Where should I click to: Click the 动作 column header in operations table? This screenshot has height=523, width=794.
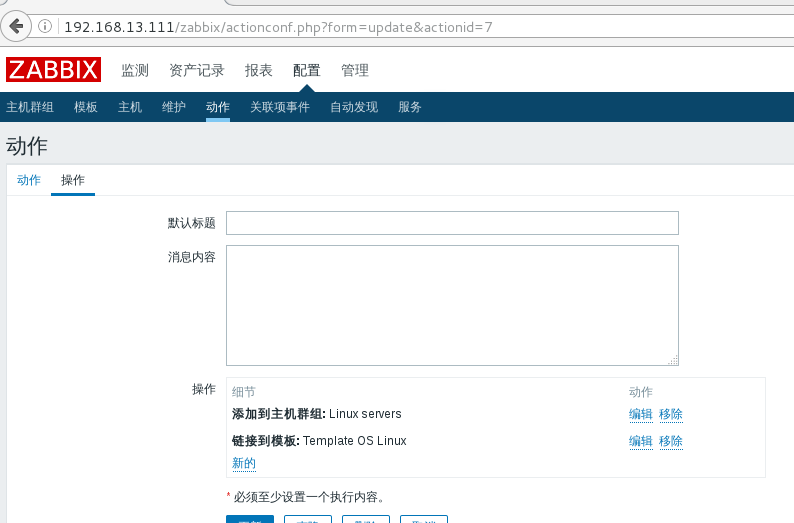[641, 392]
